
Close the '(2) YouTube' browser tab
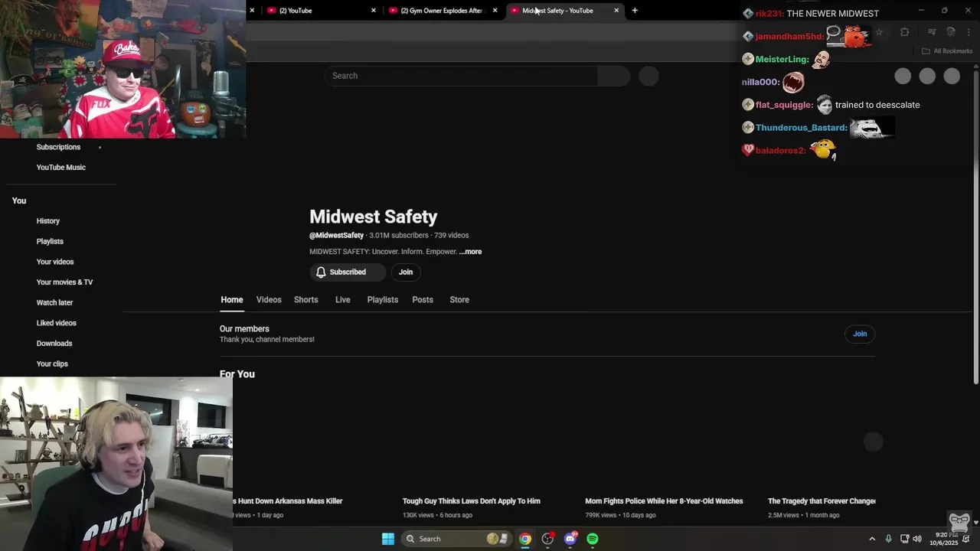pyautogui.click(x=374, y=11)
